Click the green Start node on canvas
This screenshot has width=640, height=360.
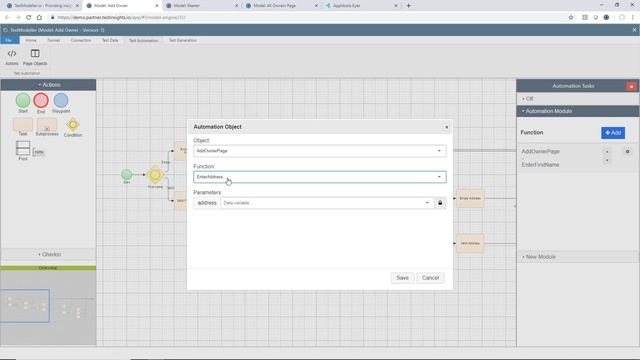tap(127, 175)
